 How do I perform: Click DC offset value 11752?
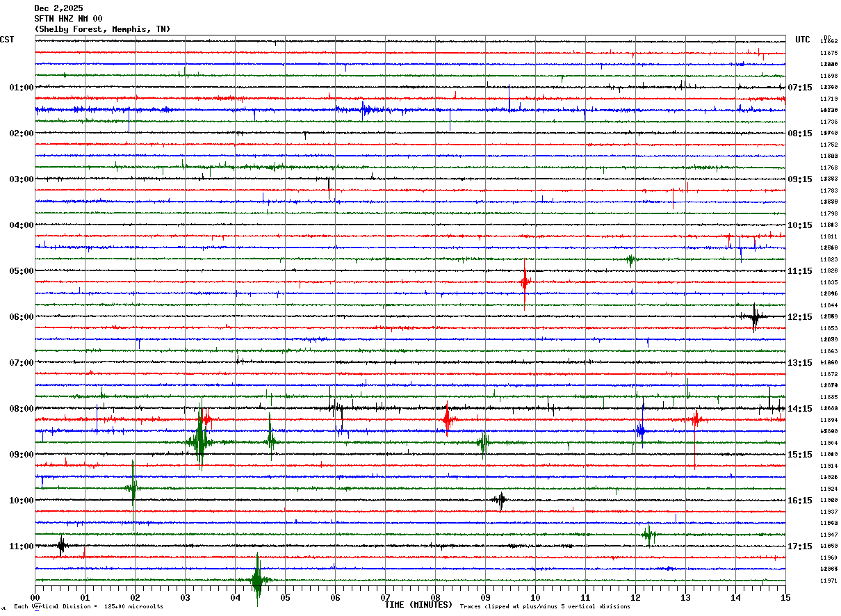tap(828, 145)
